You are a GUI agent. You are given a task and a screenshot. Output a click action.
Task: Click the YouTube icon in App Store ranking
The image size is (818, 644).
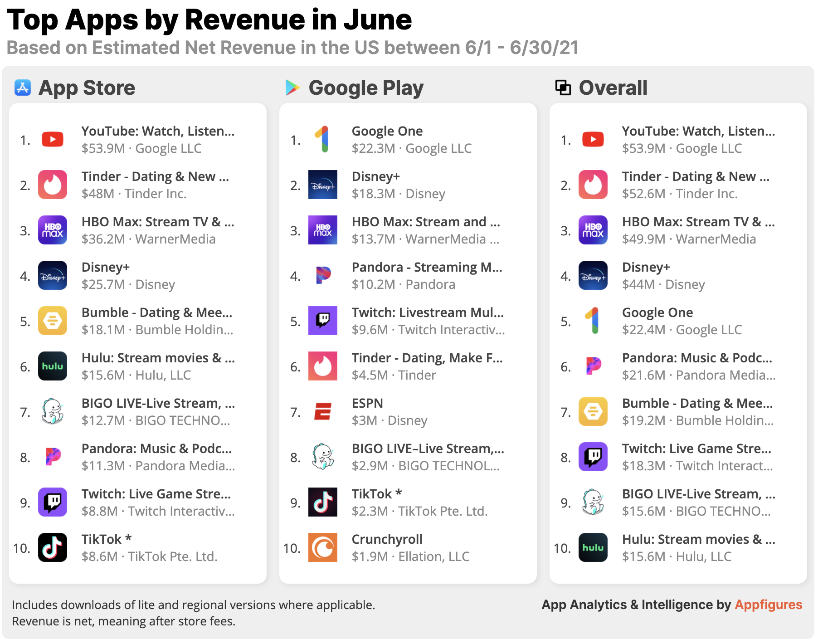pyautogui.click(x=52, y=139)
